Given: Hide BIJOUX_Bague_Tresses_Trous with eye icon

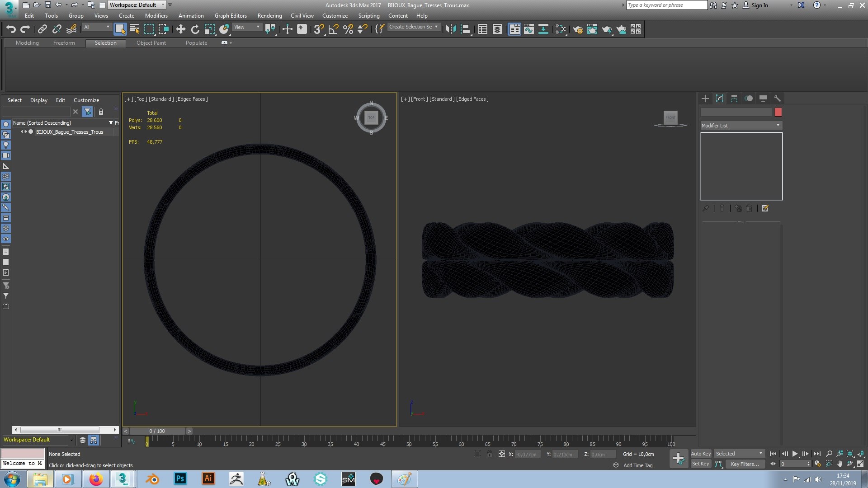Looking at the screenshot, I should (24, 132).
